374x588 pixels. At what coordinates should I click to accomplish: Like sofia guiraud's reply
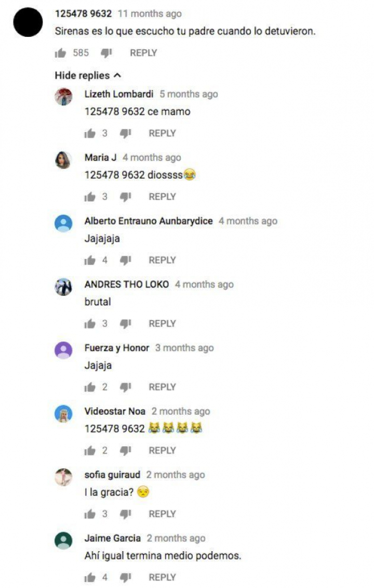pos(90,514)
